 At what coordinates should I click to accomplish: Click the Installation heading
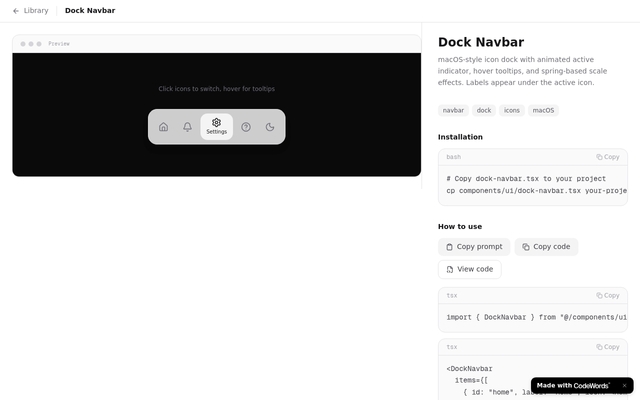coord(460,137)
